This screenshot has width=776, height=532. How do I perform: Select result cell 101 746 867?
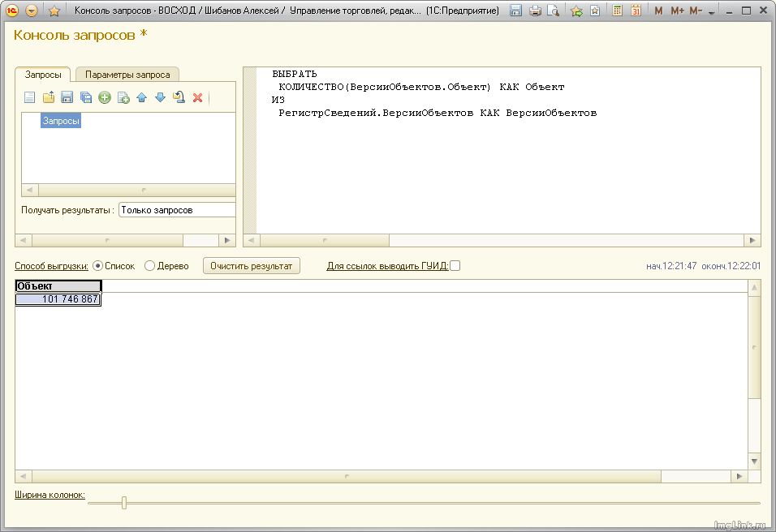click(x=58, y=299)
